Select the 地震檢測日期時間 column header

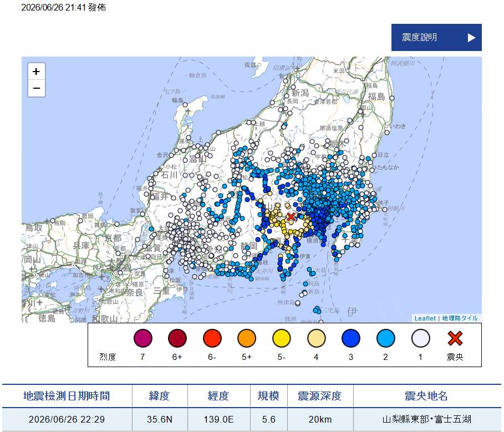67,396
